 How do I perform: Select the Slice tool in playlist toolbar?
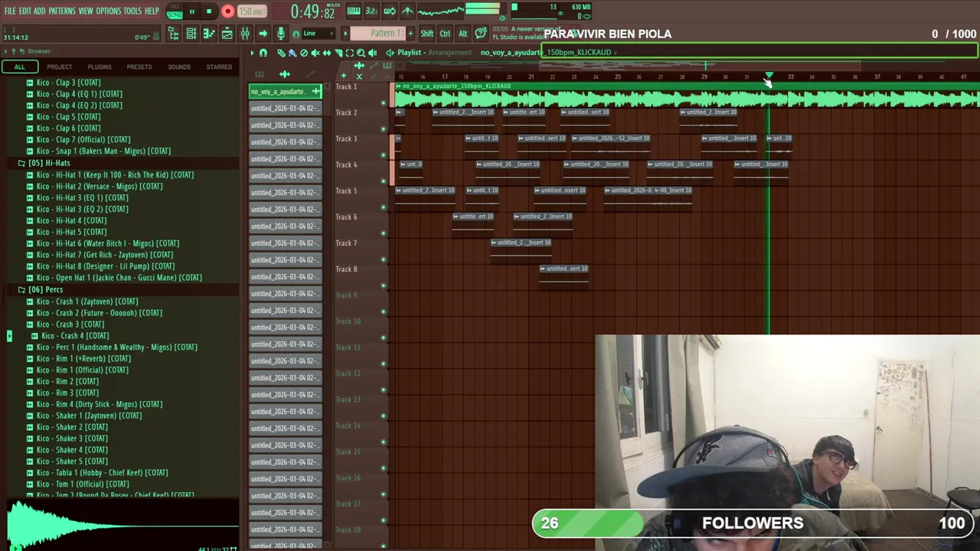point(338,53)
